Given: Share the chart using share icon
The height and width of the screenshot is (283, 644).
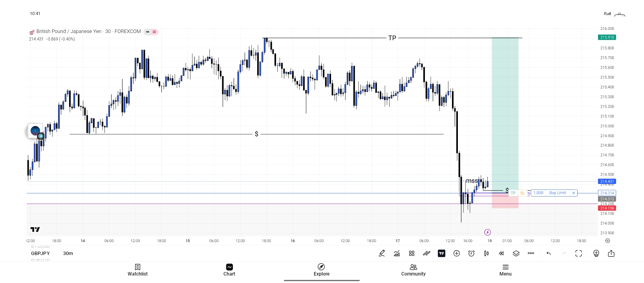Looking at the screenshot, I should click(x=611, y=254).
